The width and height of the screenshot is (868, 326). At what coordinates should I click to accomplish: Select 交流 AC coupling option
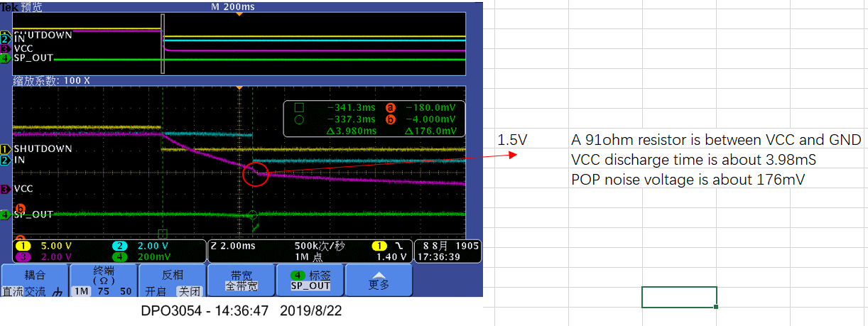pos(34,291)
